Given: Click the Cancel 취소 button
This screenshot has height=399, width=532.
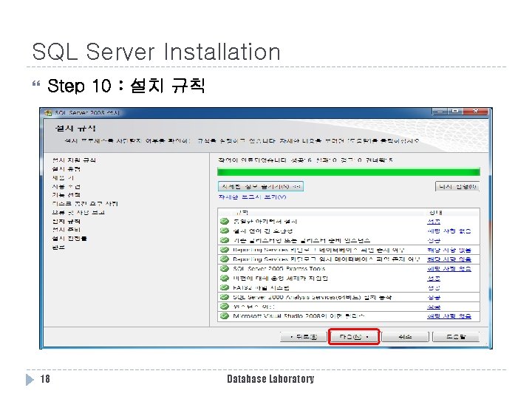Looking at the screenshot, I should pos(405,337).
